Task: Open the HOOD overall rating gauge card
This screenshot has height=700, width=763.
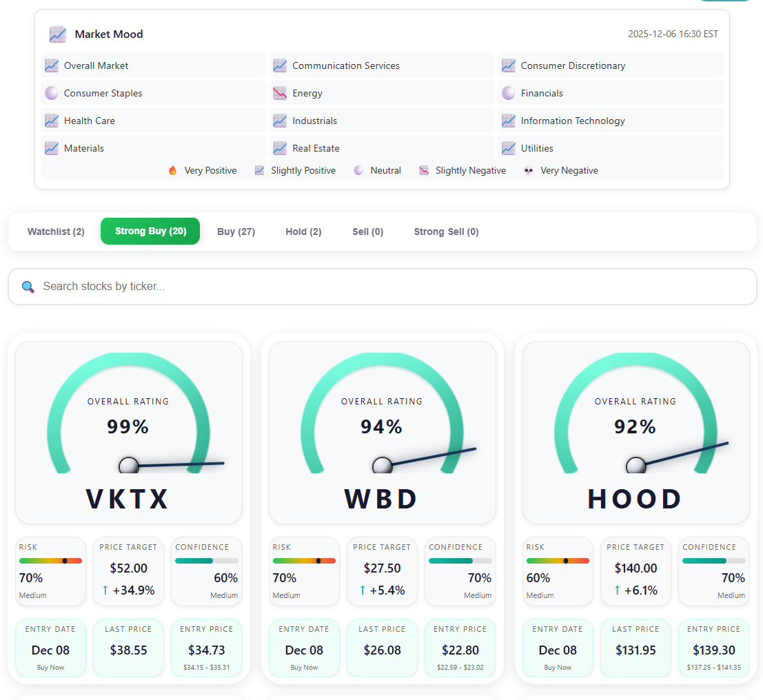Action: (x=635, y=433)
